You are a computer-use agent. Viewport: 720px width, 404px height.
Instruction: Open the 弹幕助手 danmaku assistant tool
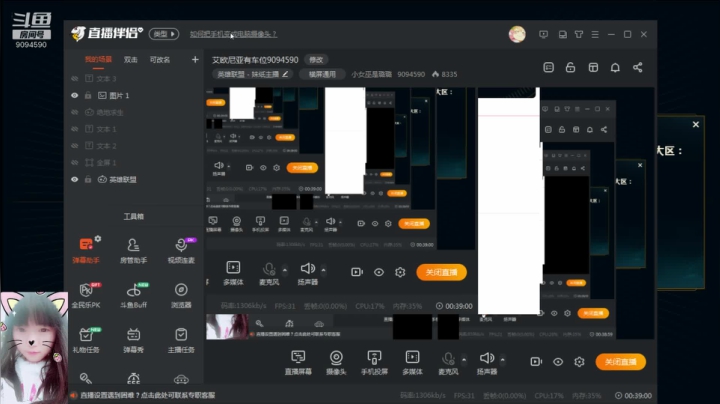86,251
